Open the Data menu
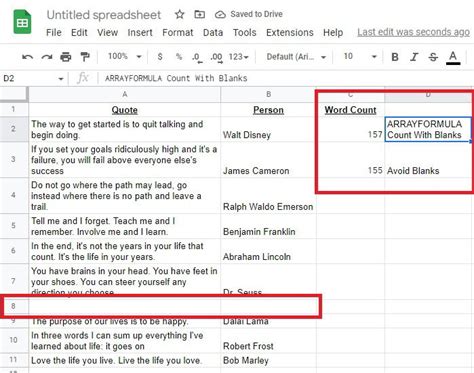 click(x=213, y=33)
